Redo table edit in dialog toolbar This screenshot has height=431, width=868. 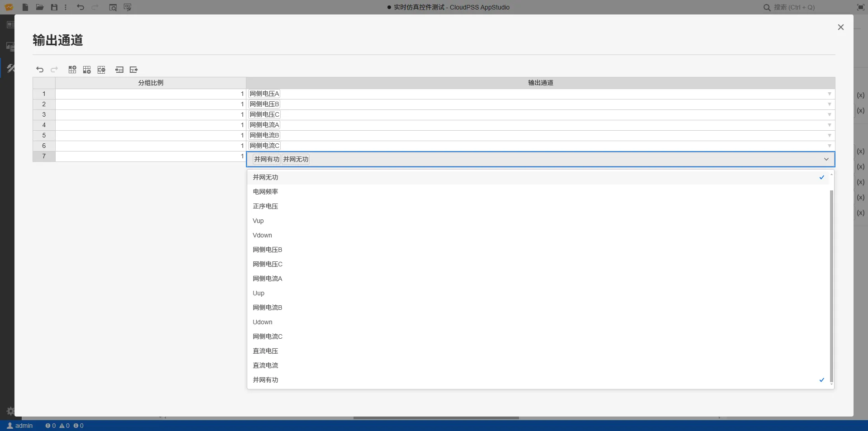tap(54, 70)
